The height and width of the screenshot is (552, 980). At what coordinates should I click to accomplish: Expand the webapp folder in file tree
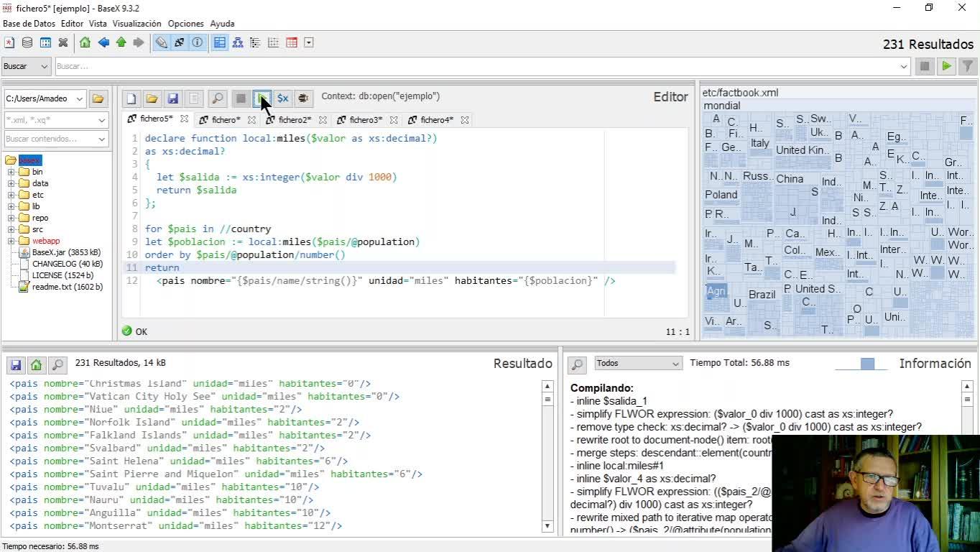[11, 241]
